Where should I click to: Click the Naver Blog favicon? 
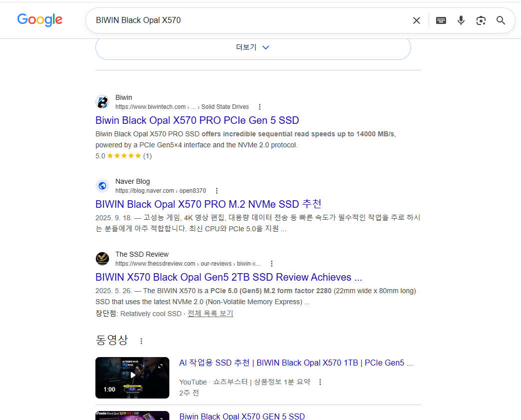[x=102, y=186]
